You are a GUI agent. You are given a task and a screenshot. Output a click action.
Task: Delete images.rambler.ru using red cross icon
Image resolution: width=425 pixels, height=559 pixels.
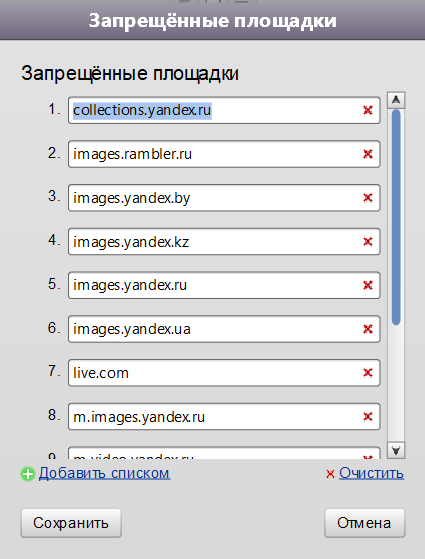[368, 154]
